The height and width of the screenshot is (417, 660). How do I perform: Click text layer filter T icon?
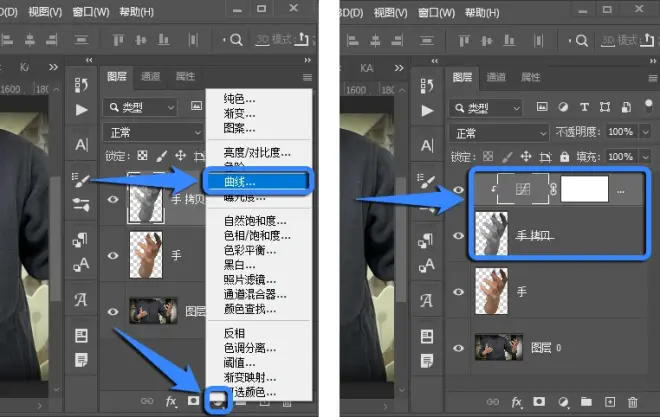point(583,107)
